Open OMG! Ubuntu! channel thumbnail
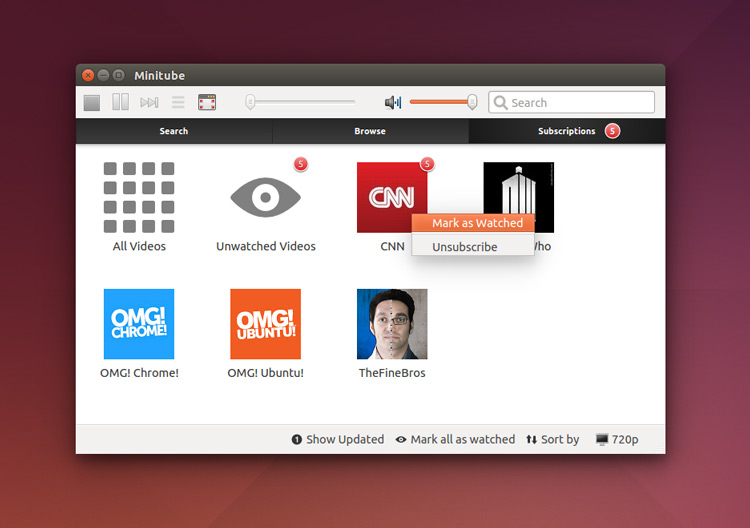Image resolution: width=750 pixels, height=528 pixels. (x=265, y=324)
